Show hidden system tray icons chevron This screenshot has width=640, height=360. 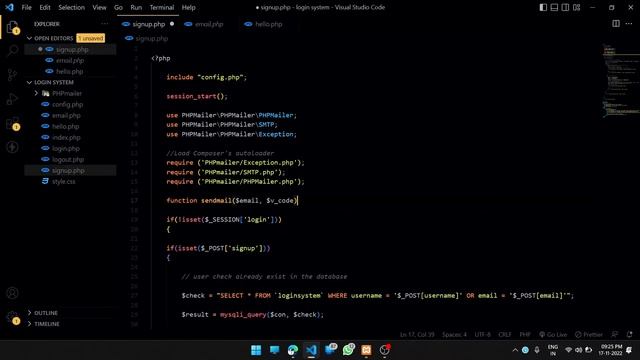(x=515, y=350)
